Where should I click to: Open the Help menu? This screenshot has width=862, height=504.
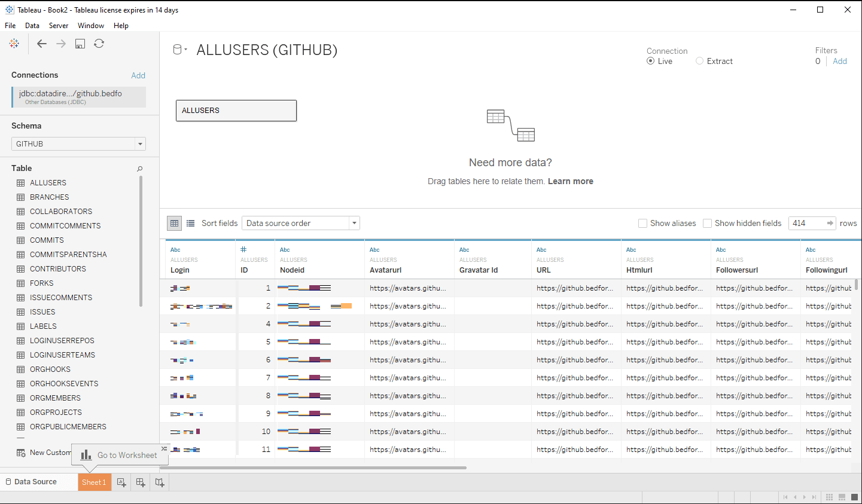[x=121, y=26]
